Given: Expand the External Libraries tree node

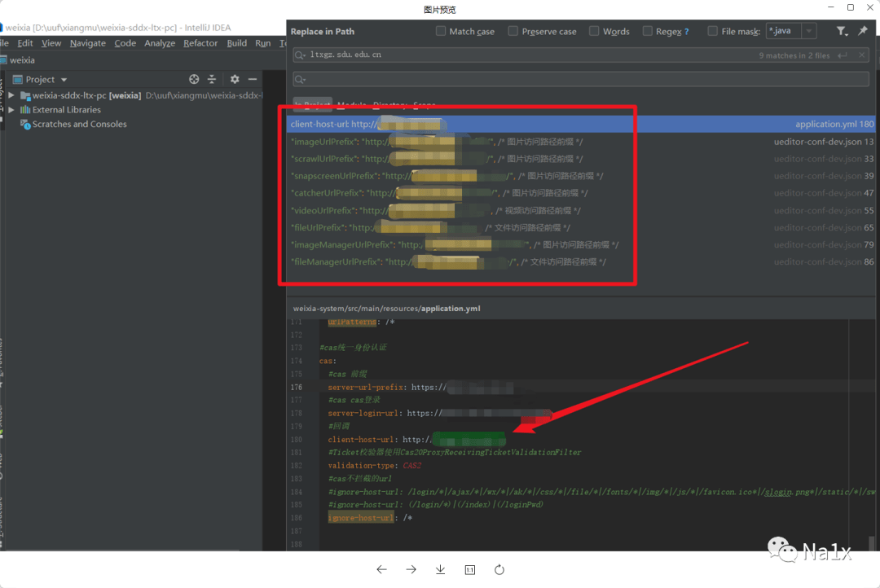Looking at the screenshot, I should (x=11, y=110).
